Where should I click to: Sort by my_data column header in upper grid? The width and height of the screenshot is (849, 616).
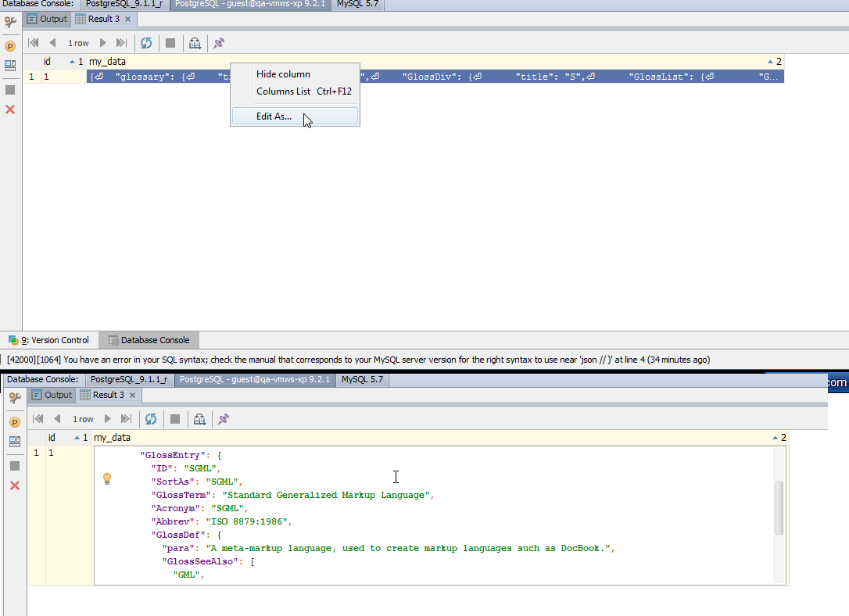[x=435, y=62]
